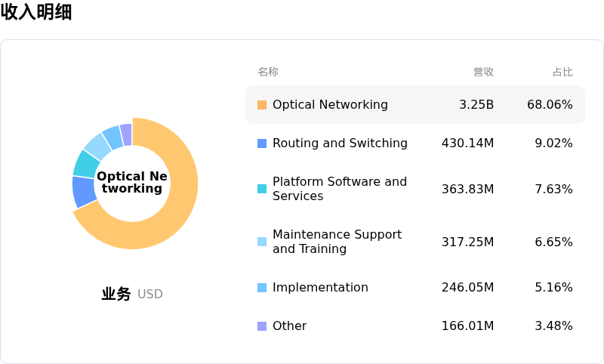Select Maintenance Support and Training label
604x364 pixels.
click(x=337, y=242)
